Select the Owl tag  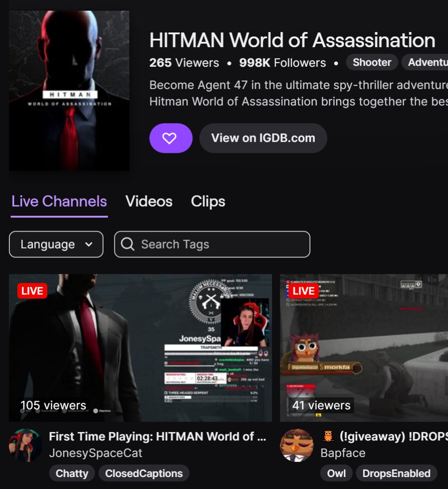(336, 473)
